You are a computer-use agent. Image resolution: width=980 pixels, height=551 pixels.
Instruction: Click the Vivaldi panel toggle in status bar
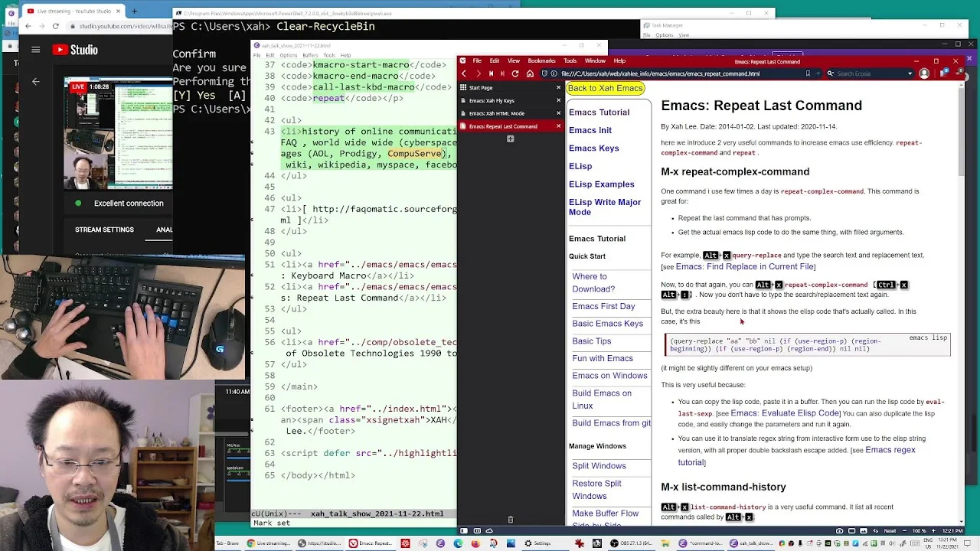pyautogui.click(x=464, y=531)
